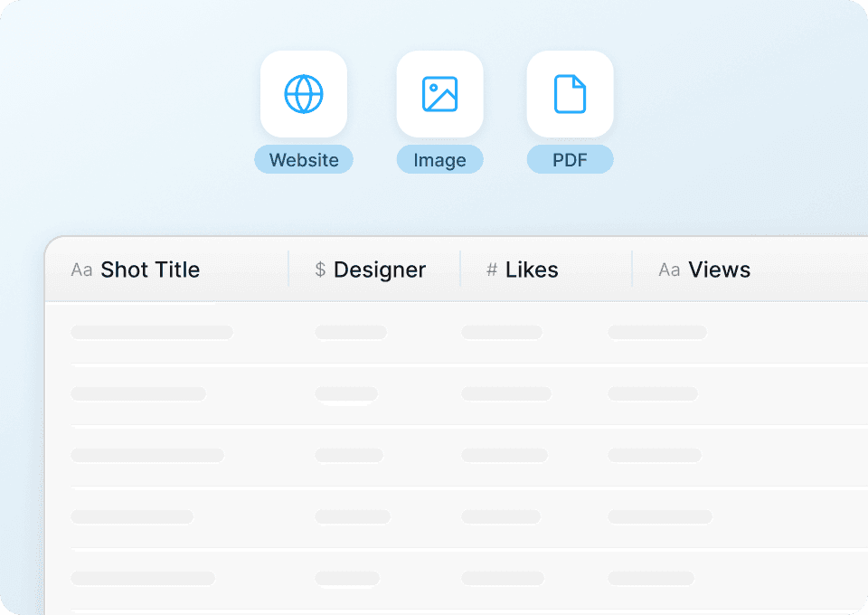868x615 pixels.
Task: Click the Shot Title column header
Action: coord(150,270)
